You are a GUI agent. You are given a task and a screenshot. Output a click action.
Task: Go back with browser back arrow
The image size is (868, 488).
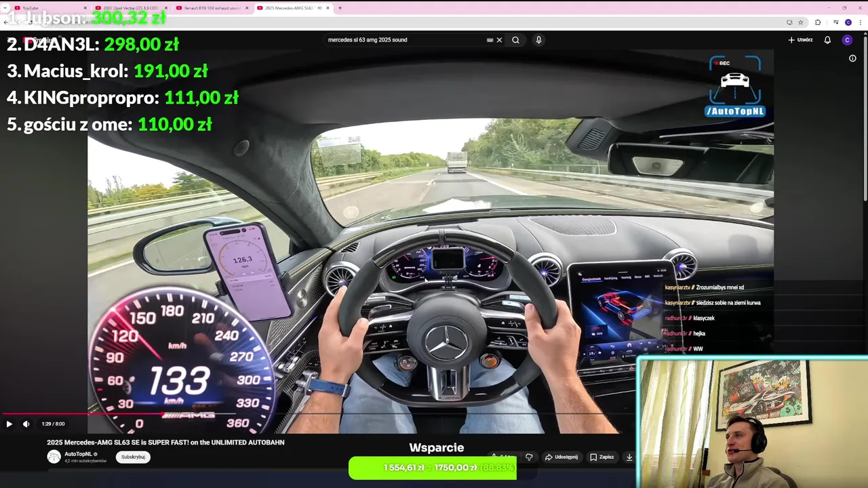[6, 22]
